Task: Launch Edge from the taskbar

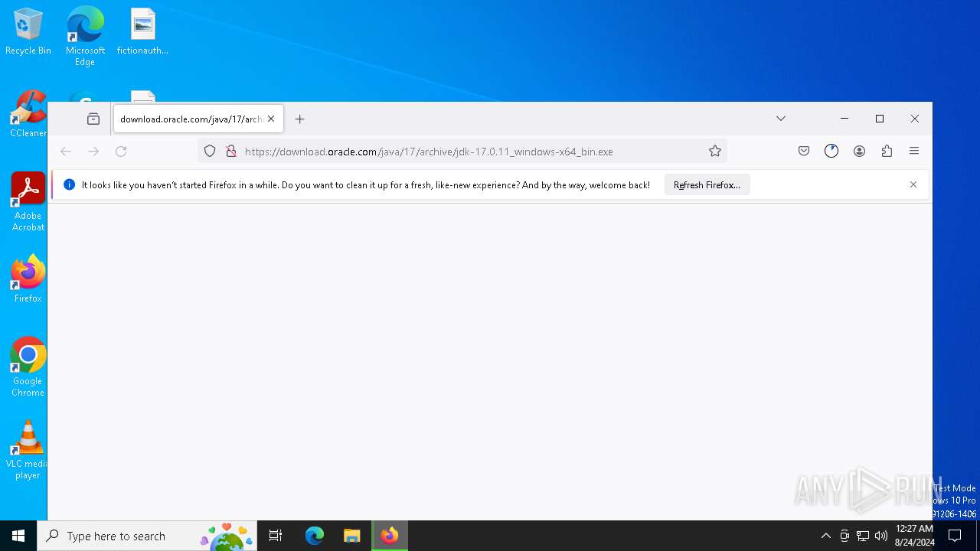Action: coord(315,536)
